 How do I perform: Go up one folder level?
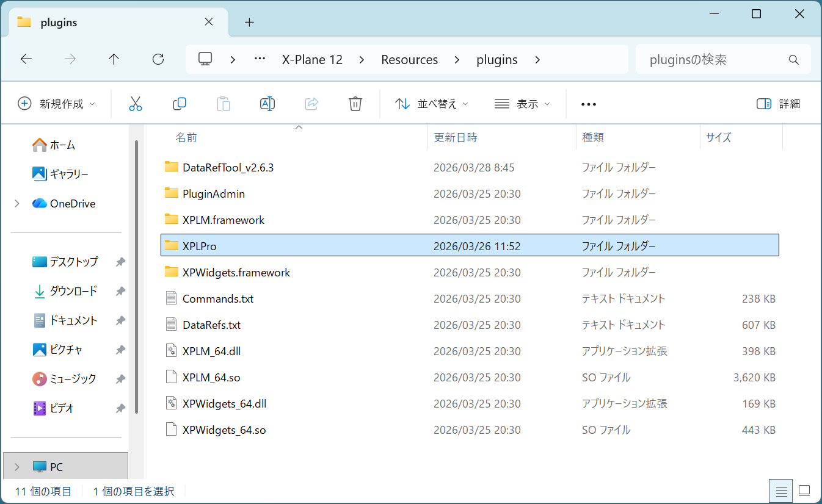tap(114, 59)
